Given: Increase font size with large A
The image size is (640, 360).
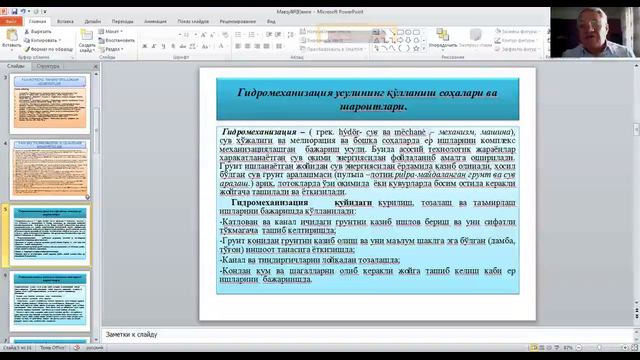Looking at the screenshot, I should tap(203, 35).
